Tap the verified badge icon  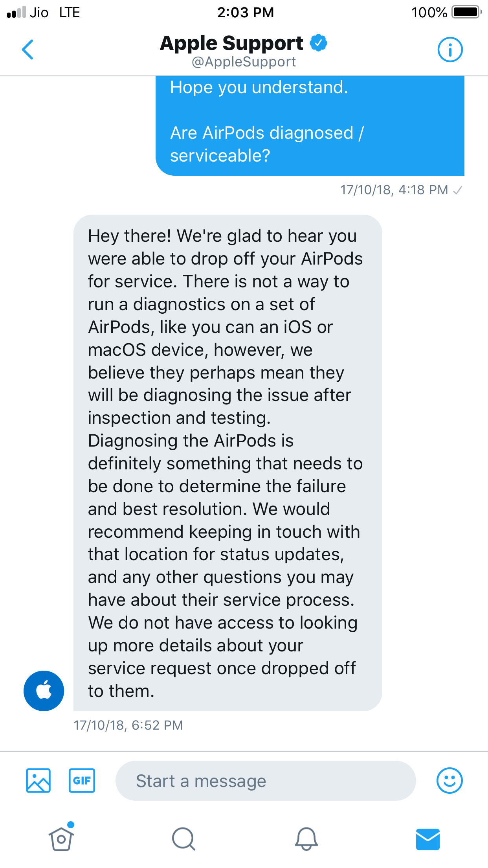[319, 43]
